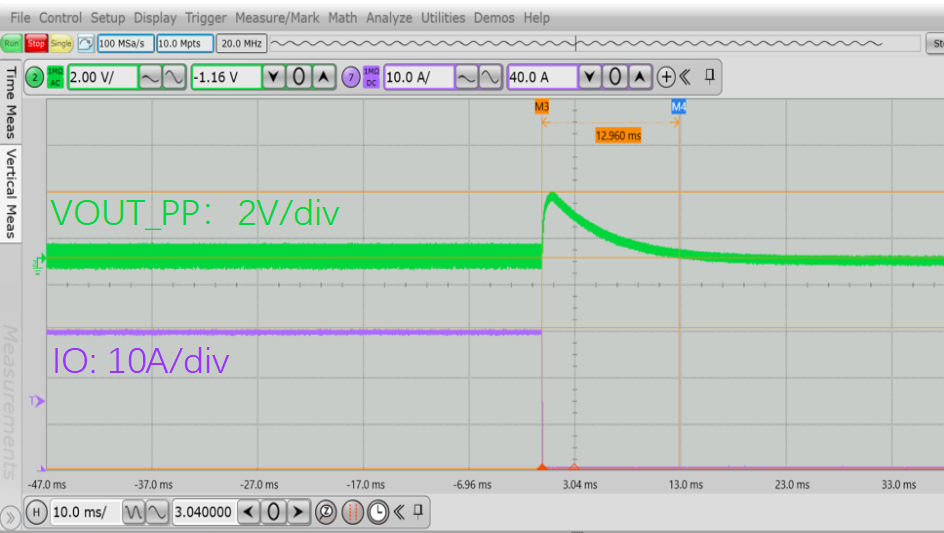Screen dimensions: 944x533
Task: Click the horizontal zoom magnifier icon
Action: point(325,513)
